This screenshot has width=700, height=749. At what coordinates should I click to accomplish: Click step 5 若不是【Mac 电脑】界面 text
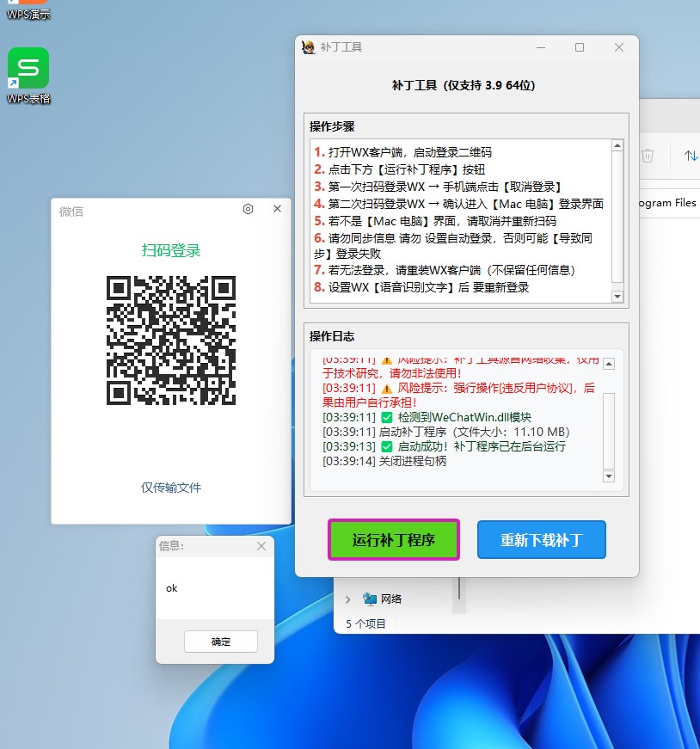pos(435,221)
